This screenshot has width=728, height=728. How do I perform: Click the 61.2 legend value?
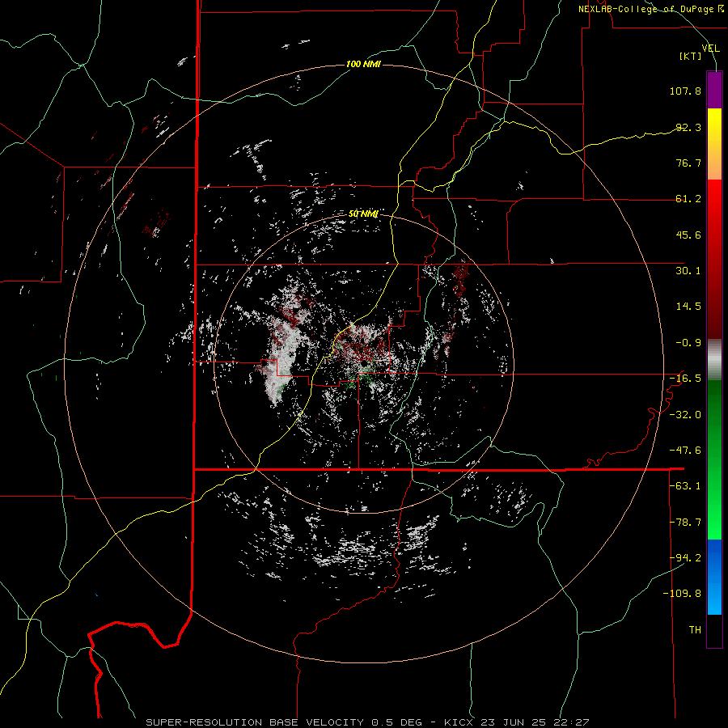point(688,199)
